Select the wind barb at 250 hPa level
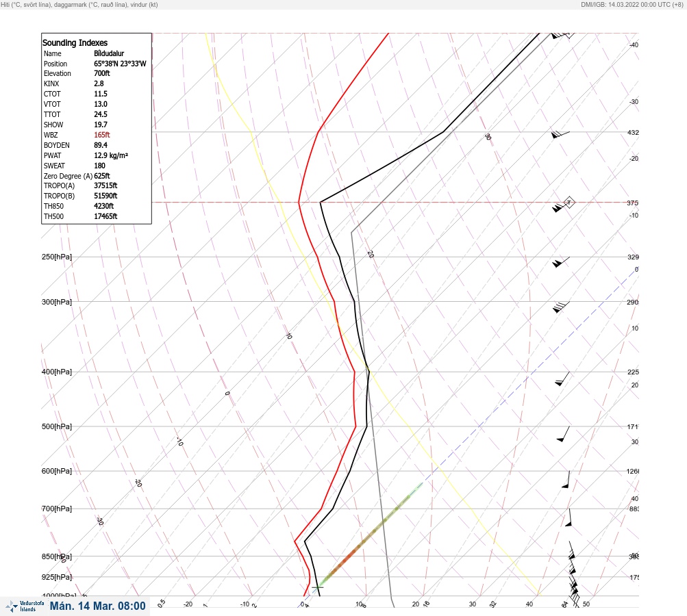Screen dimensions: 687x616 [x=561, y=262]
